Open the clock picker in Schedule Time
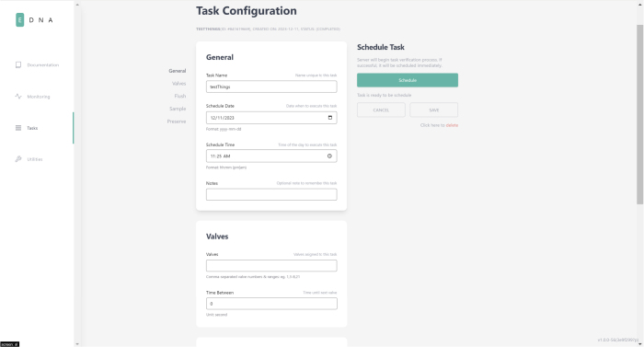 pyautogui.click(x=329, y=156)
